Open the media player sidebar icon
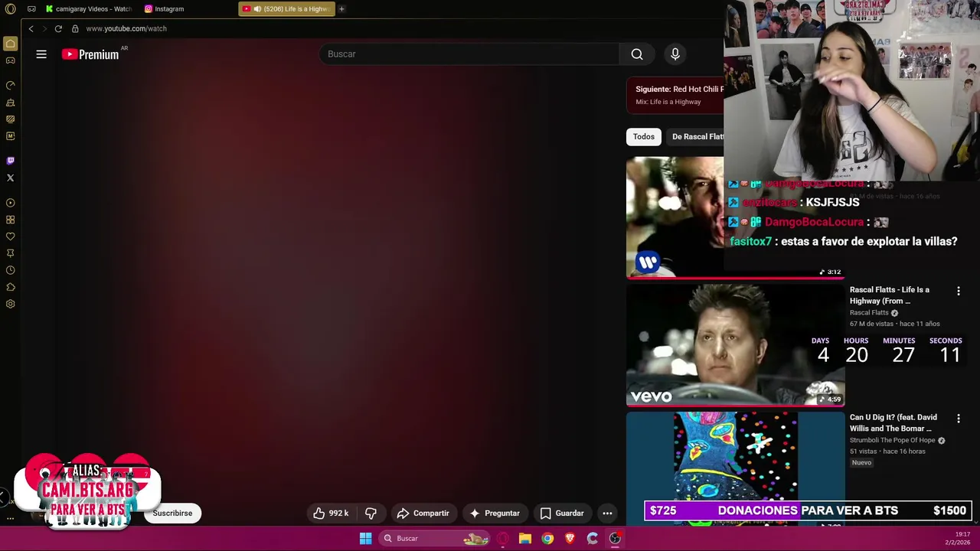Viewport: 980px width, 551px height. [10, 203]
